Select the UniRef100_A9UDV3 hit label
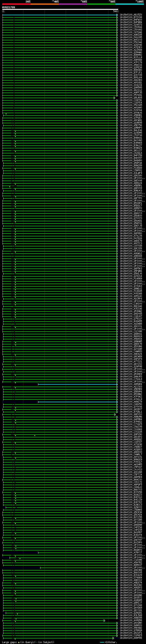 click(x=131, y=588)
